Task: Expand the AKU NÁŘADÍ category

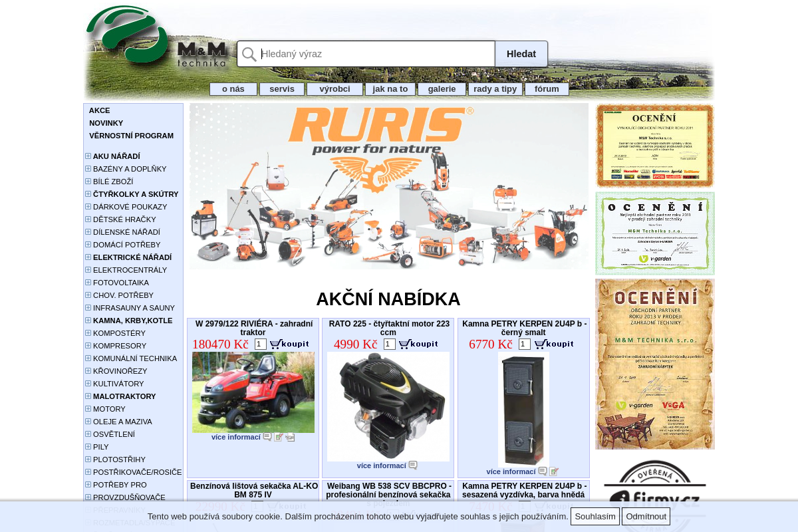Action: (x=88, y=156)
